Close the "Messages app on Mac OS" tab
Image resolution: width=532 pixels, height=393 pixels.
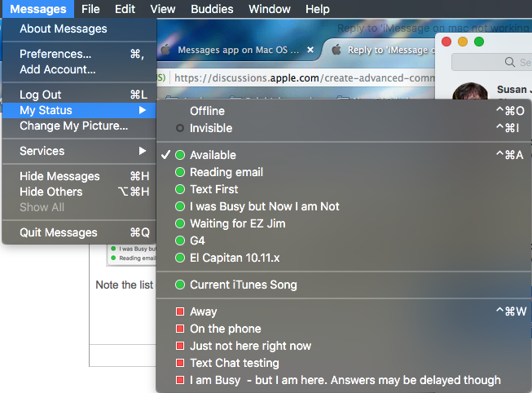310,50
